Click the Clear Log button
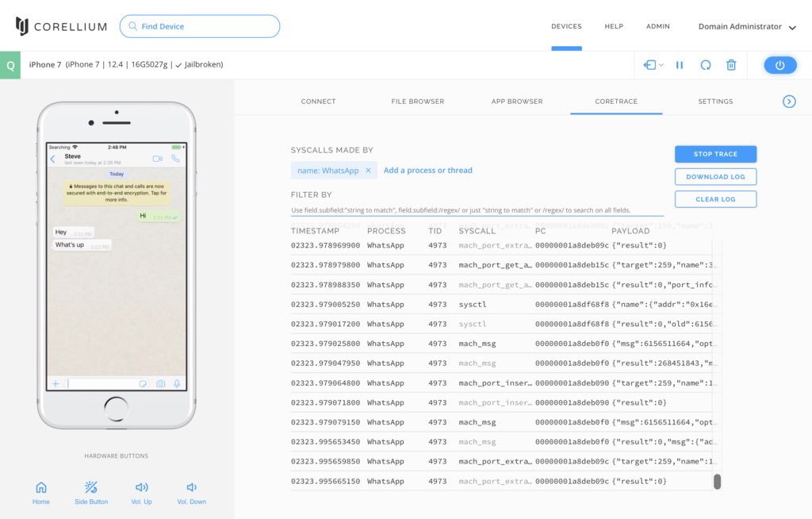The width and height of the screenshot is (812, 519). pyautogui.click(x=715, y=199)
